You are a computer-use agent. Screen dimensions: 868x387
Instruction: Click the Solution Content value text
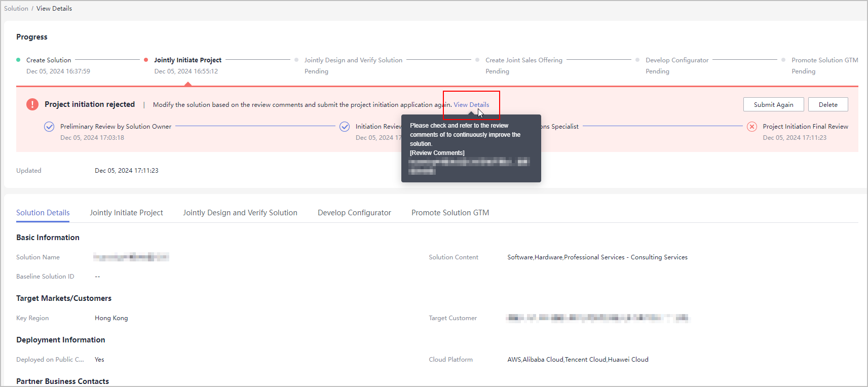tap(597, 257)
